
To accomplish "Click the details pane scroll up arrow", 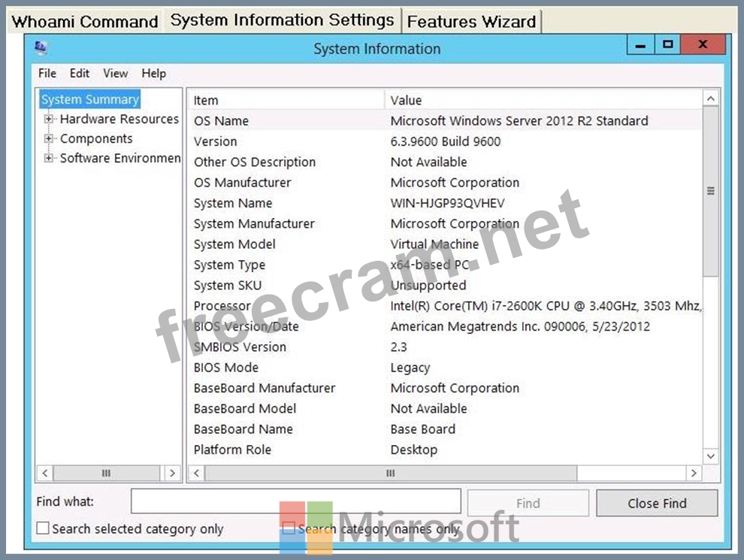I will (x=710, y=98).
